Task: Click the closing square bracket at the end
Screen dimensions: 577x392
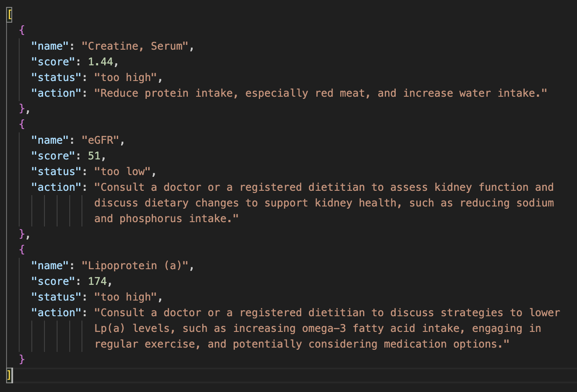Action: click(10, 375)
